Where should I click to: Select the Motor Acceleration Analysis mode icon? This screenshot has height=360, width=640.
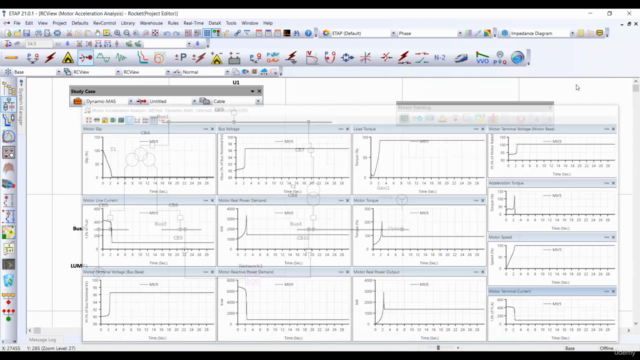pyautogui.click(x=86, y=58)
